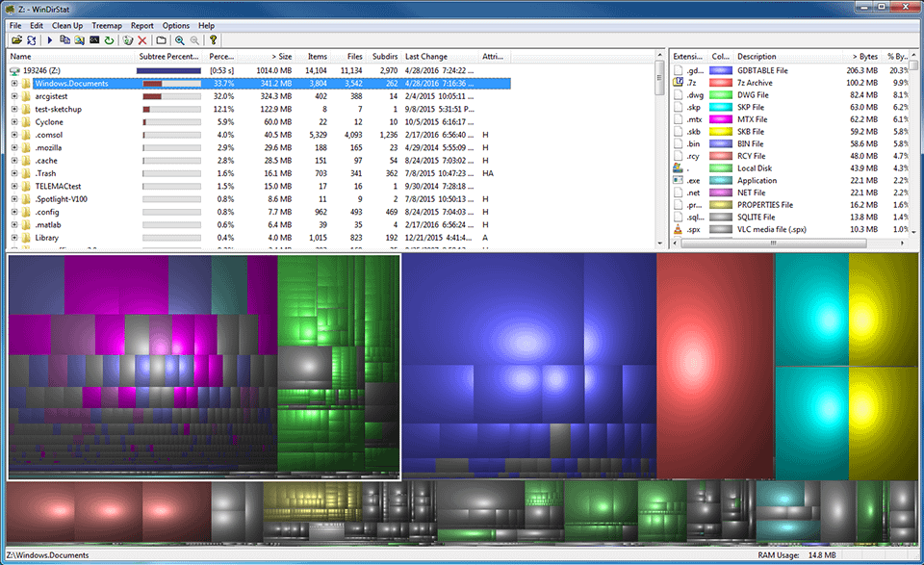924x565 pixels.
Task: Click the directory list scrollbar down arrow
Action: click(660, 244)
